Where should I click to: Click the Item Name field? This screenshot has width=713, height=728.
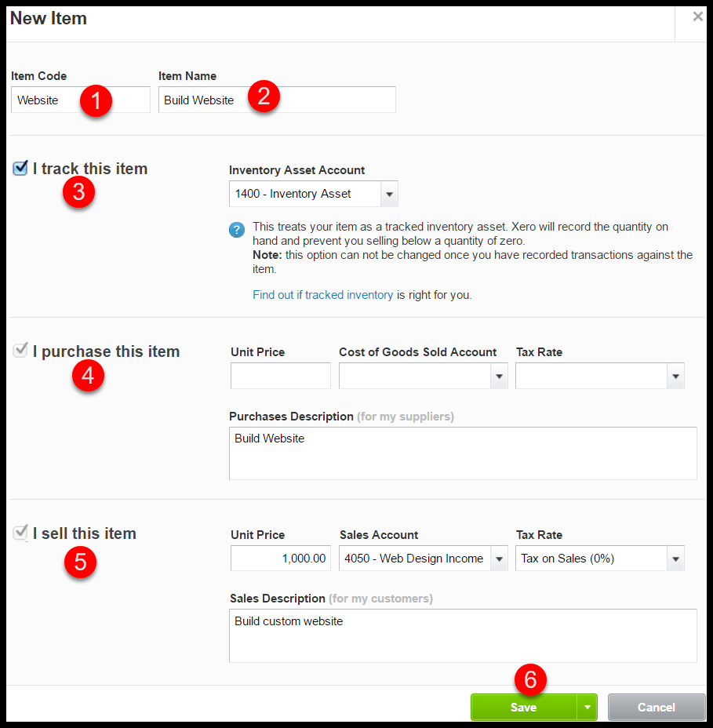(277, 100)
